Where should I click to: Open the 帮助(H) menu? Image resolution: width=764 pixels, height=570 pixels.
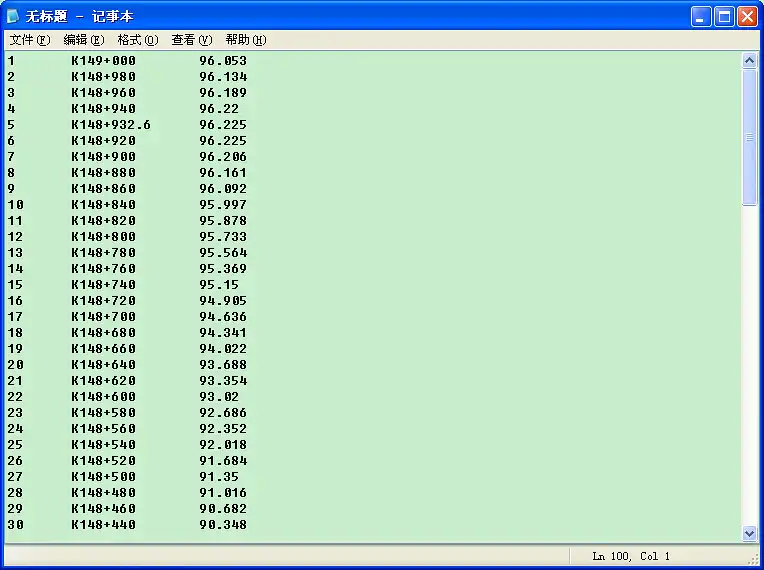point(245,40)
